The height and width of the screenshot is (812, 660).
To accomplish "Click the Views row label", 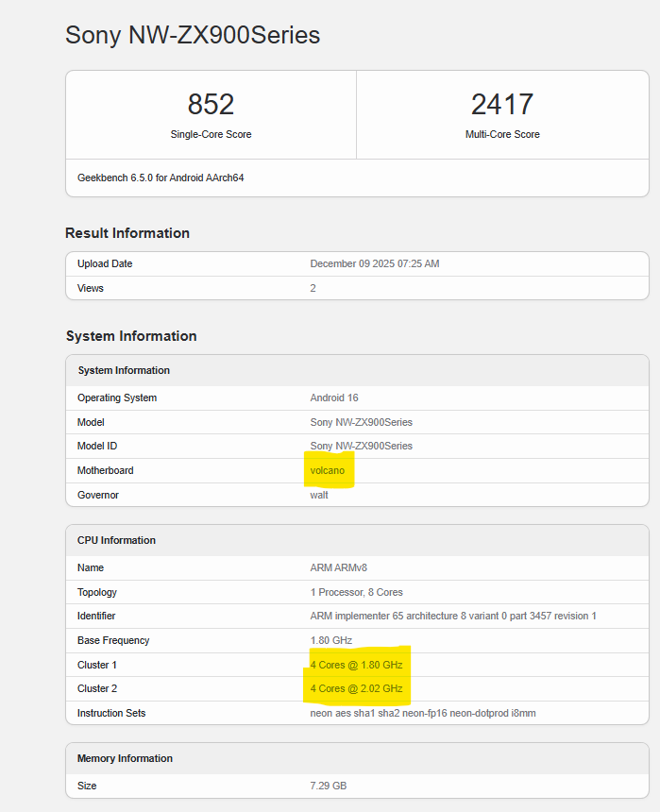I will (x=91, y=288).
